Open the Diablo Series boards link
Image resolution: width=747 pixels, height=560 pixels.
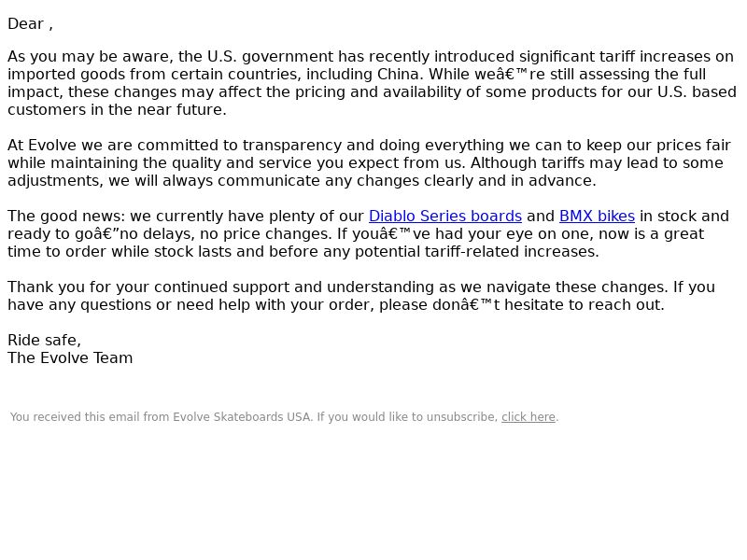click(x=445, y=217)
